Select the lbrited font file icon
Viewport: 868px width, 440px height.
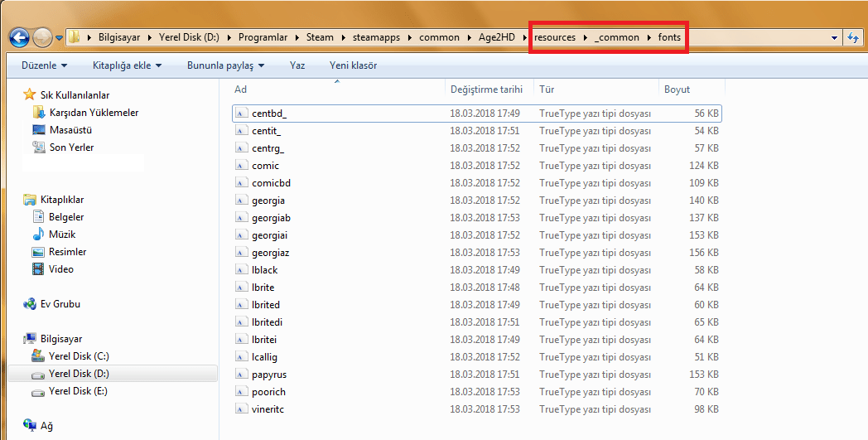point(241,305)
